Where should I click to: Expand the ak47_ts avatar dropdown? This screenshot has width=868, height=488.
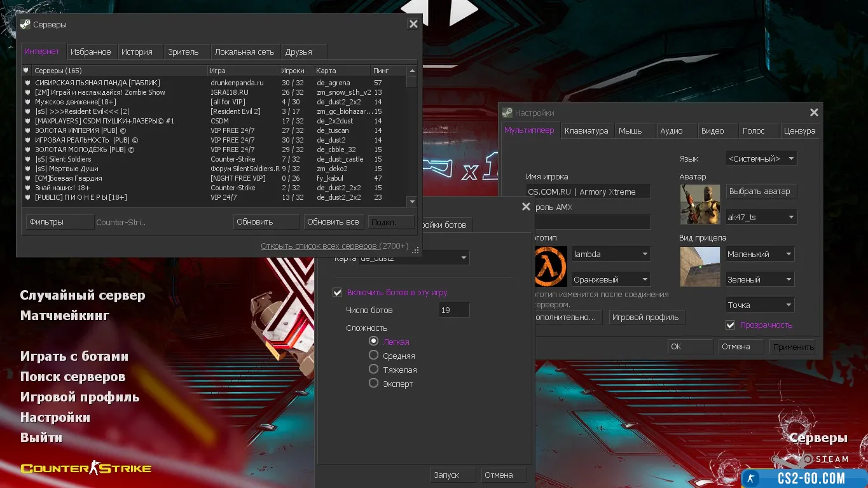tap(761, 218)
